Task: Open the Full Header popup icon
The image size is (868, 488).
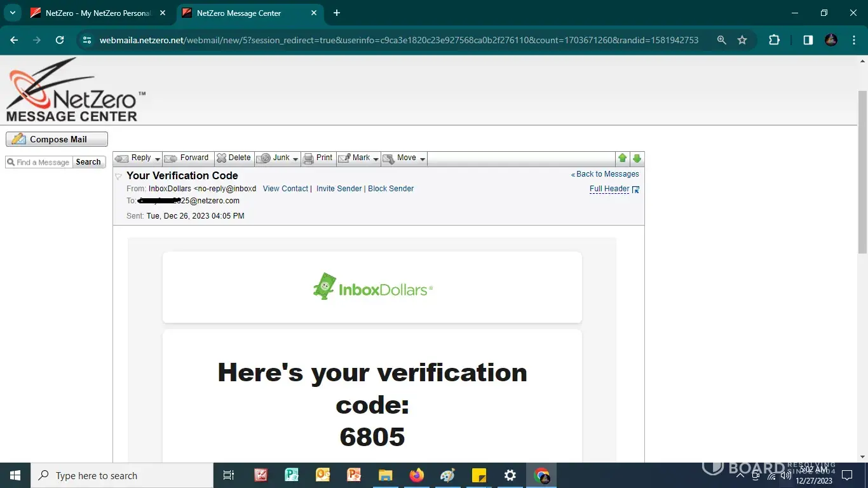Action: pos(635,189)
